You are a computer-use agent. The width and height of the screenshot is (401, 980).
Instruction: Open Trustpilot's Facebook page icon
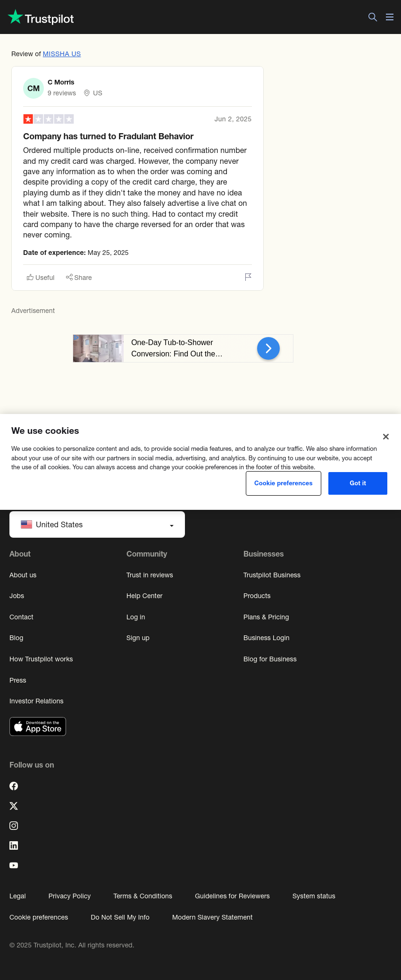tap(14, 786)
